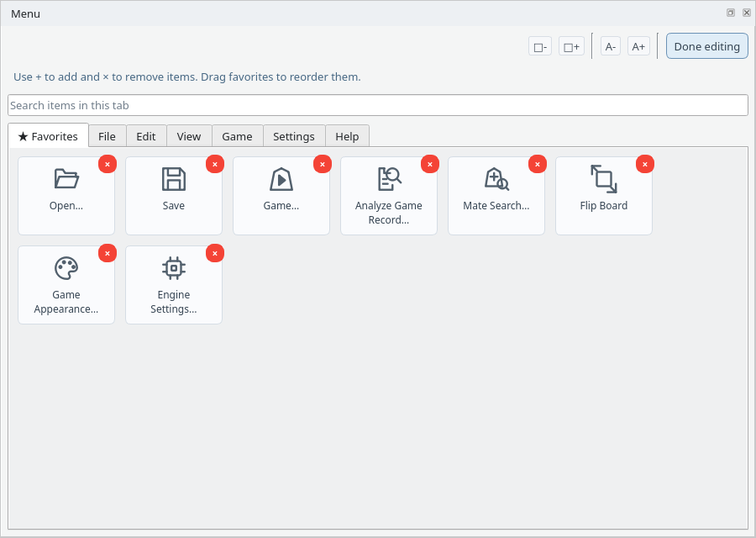This screenshot has height=538, width=756.
Task: Close the Menu panel
Action: pos(747,13)
